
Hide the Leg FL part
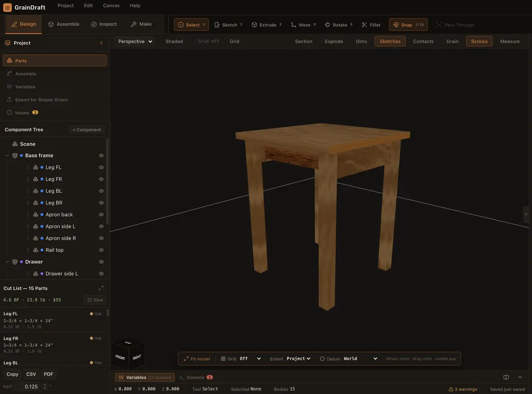click(x=101, y=167)
